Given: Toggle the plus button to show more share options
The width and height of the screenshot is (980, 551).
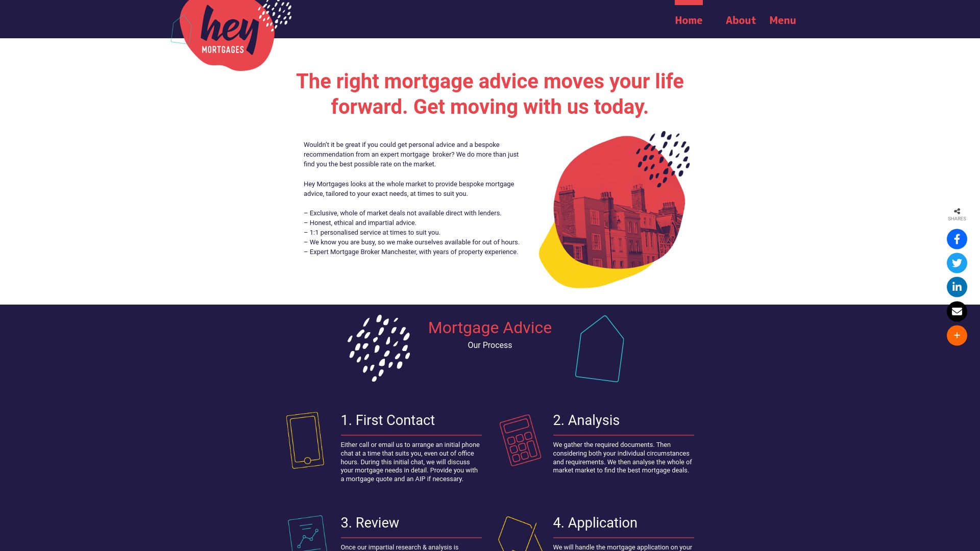Looking at the screenshot, I should (957, 335).
